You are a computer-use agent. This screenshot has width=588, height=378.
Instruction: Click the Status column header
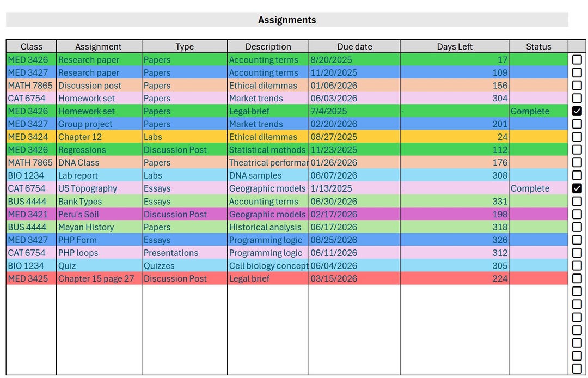tap(538, 46)
